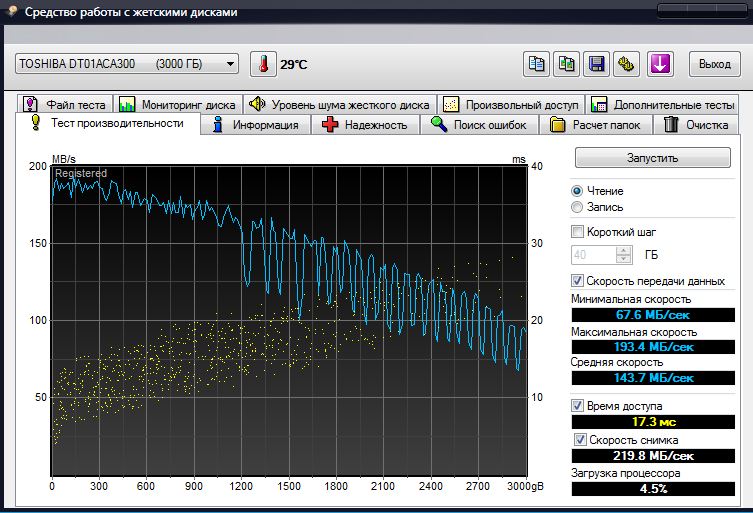
Task: Open the options icon in the toolbar
Action: coord(627,64)
